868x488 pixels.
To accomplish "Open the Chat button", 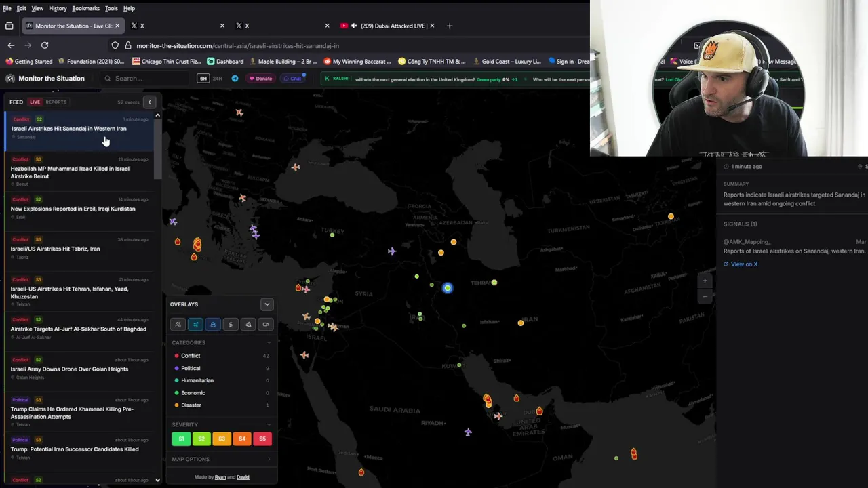I will pos(293,79).
